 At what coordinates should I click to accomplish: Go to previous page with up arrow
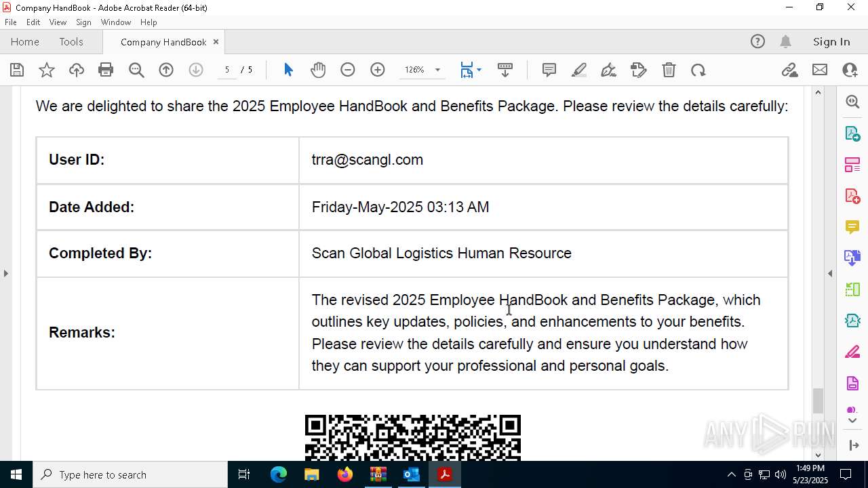[166, 70]
